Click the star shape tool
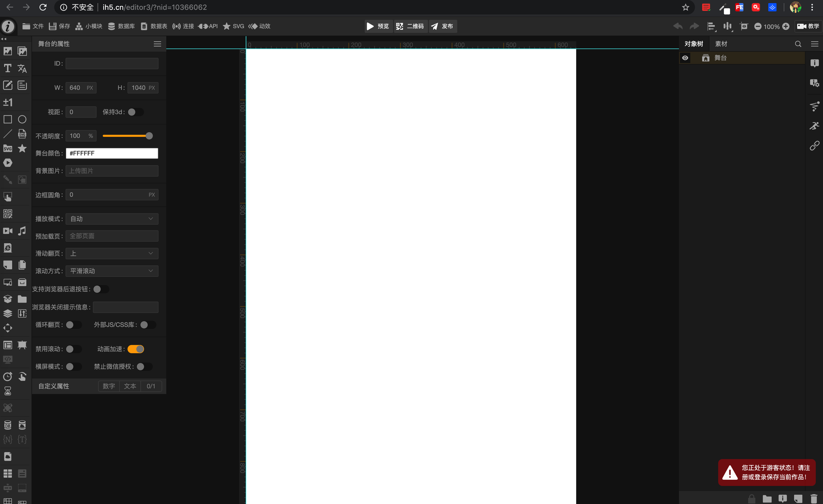Screen dimensions: 823x504 (22, 148)
